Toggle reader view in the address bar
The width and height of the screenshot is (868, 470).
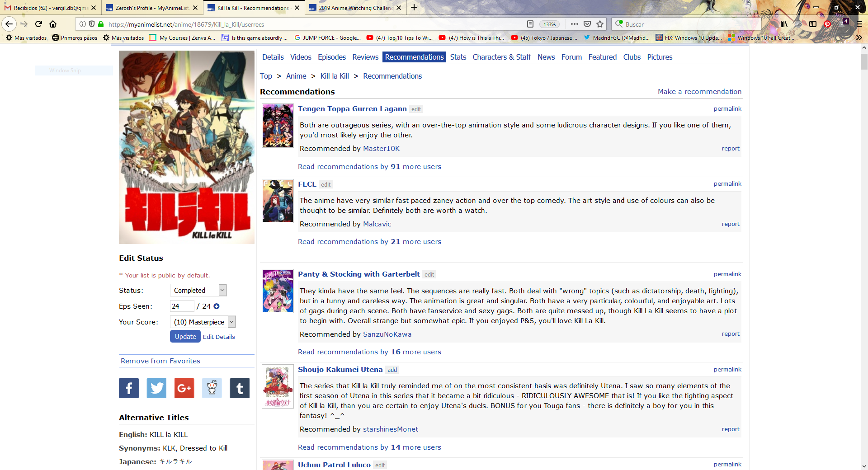pyautogui.click(x=530, y=24)
